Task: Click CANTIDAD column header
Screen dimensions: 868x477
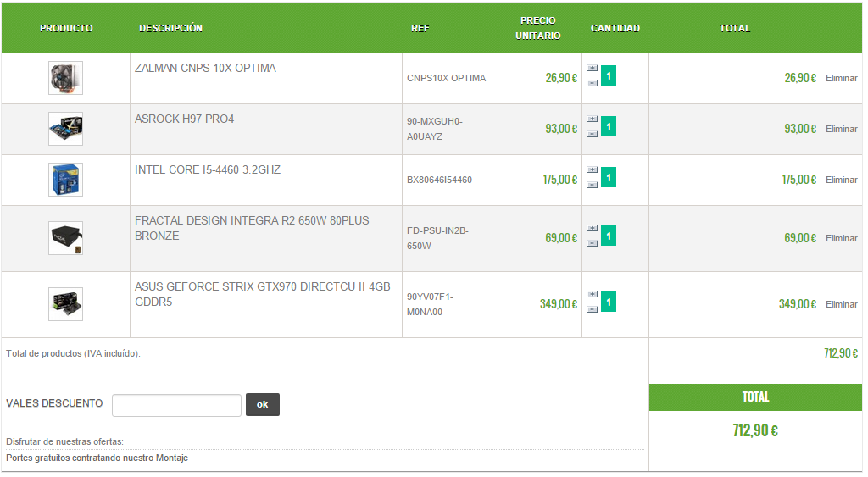Action: (x=615, y=28)
